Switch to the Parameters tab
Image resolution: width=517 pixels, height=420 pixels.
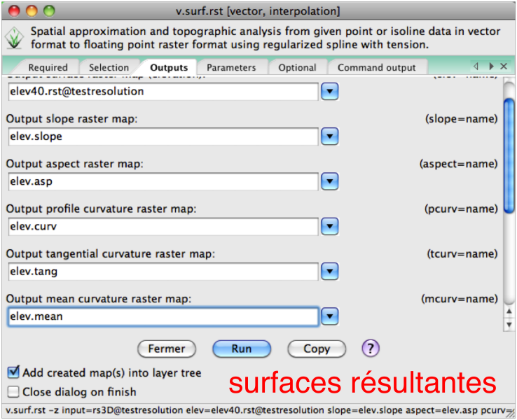231,68
